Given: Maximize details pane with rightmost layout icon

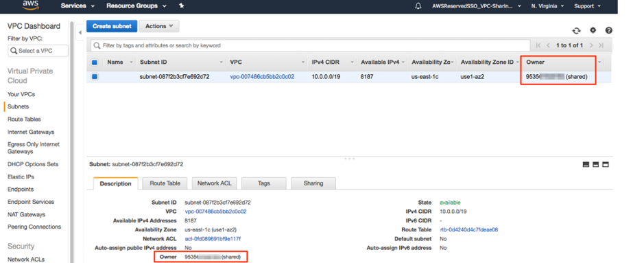Looking at the screenshot, I should pyautogui.click(x=606, y=164).
